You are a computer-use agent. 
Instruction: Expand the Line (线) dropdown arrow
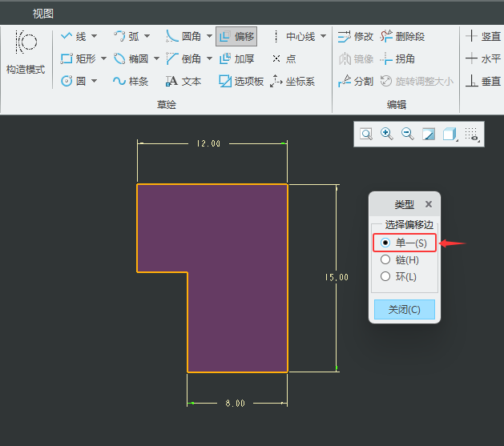[x=95, y=36]
